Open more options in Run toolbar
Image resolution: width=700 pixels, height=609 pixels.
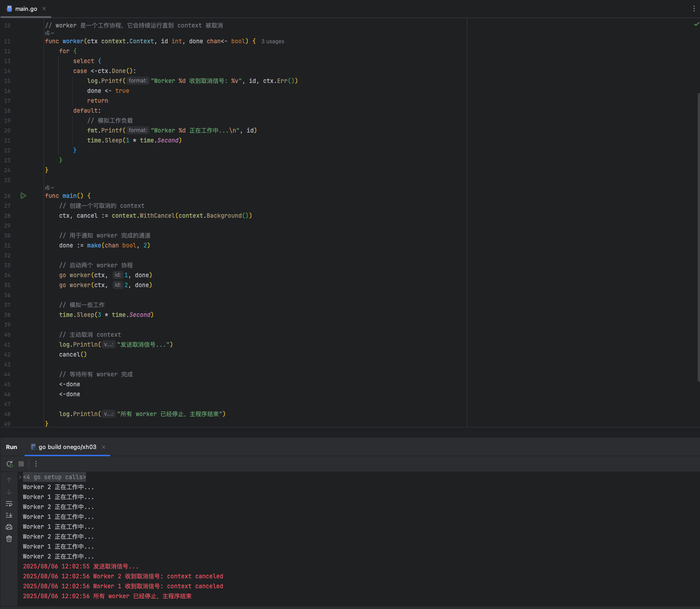click(x=36, y=464)
